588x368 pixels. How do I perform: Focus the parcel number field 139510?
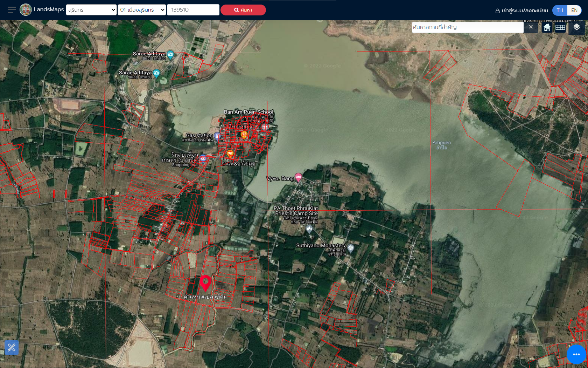193,10
